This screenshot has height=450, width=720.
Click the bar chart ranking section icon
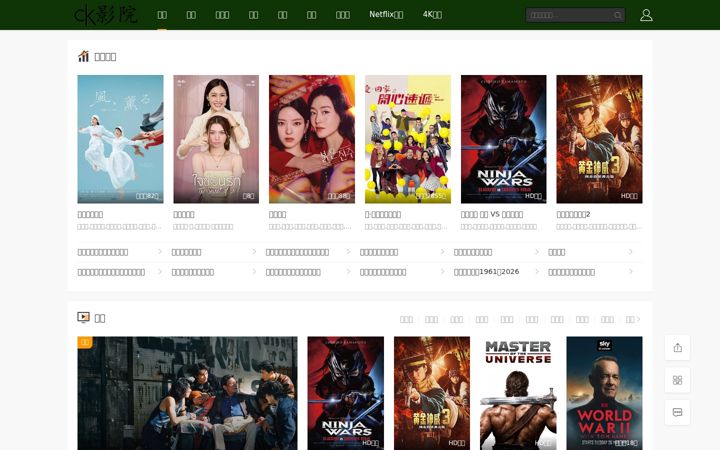(83, 56)
